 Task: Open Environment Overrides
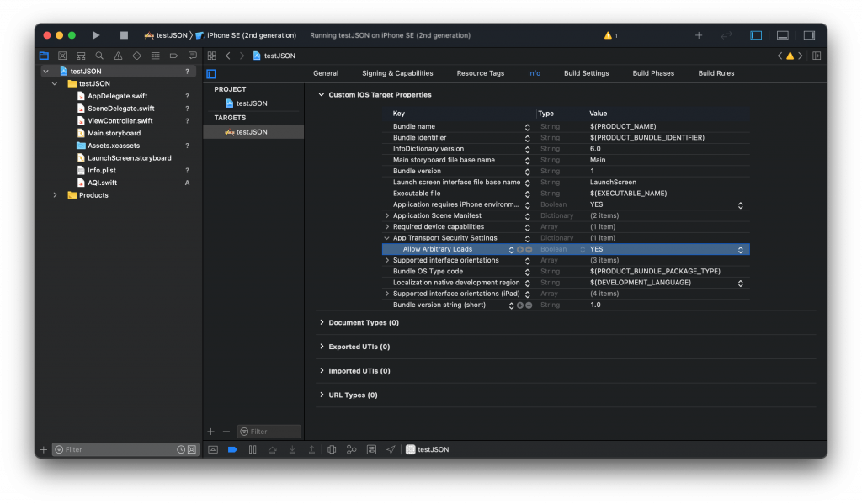coord(371,449)
